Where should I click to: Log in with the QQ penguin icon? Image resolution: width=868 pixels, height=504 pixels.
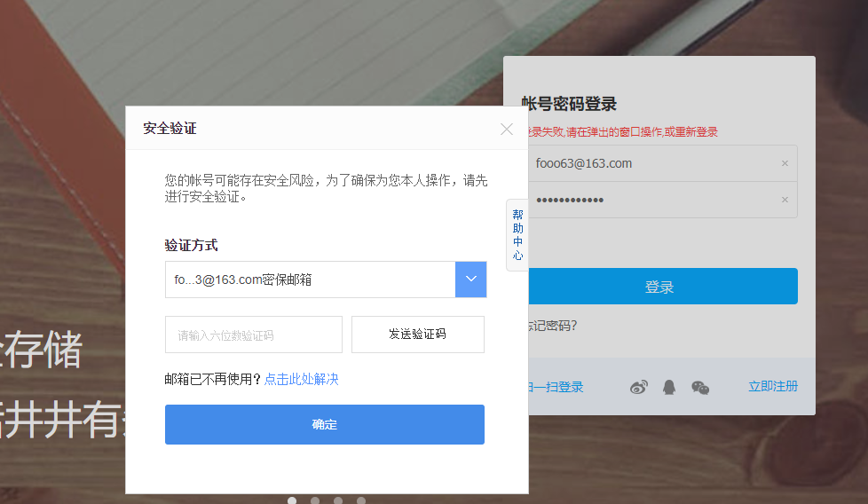(x=669, y=387)
